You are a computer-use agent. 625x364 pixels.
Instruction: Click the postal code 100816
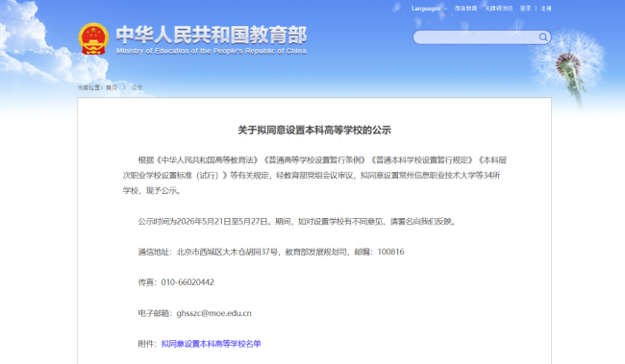click(x=390, y=252)
